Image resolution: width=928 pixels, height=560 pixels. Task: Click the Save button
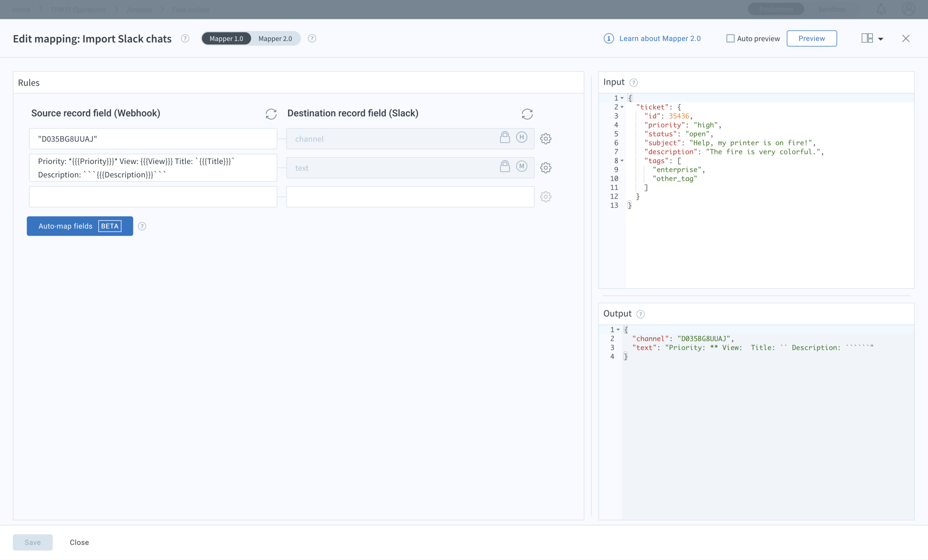coord(33,542)
